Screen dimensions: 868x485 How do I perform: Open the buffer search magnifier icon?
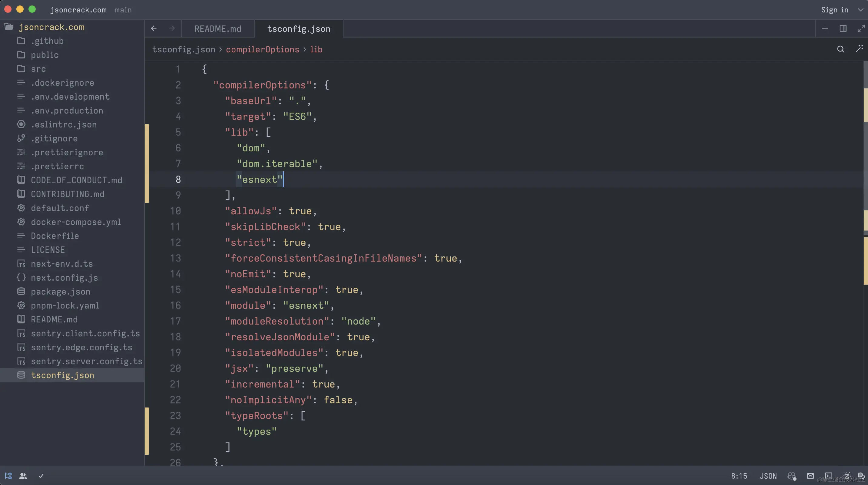click(x=840, y=49)
